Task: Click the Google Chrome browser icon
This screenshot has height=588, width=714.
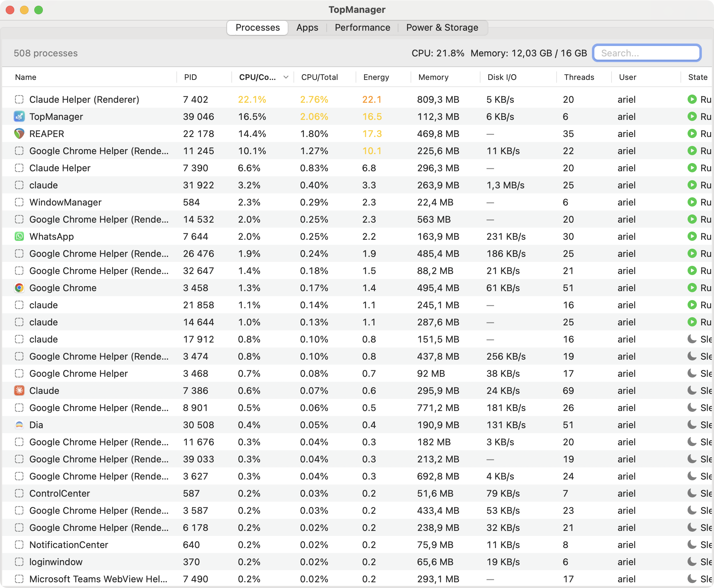Action: 19,288
